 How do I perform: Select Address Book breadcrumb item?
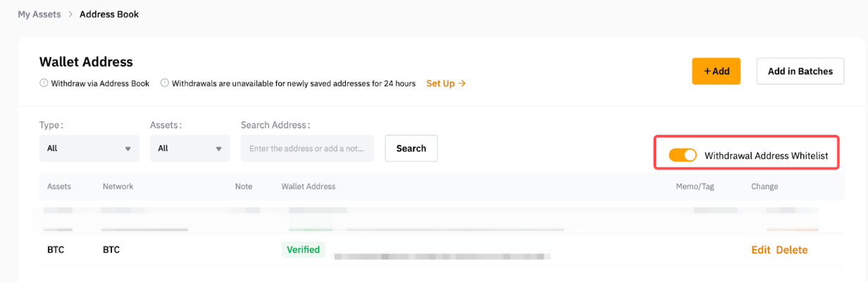[109, 14]
